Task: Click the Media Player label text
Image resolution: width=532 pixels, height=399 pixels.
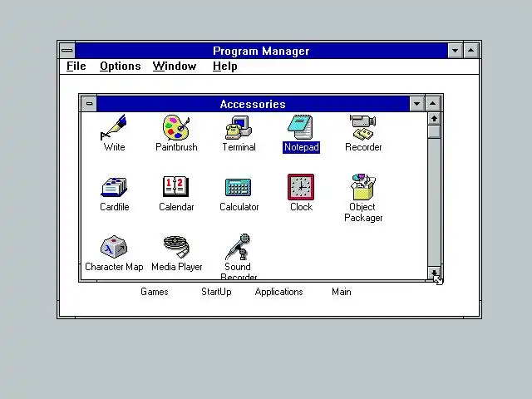Action: (x=177, y=267)
